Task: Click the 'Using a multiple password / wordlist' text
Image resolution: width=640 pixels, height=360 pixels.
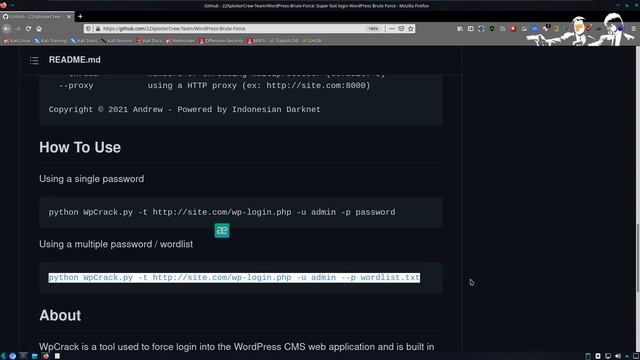Action: (116, 244)
